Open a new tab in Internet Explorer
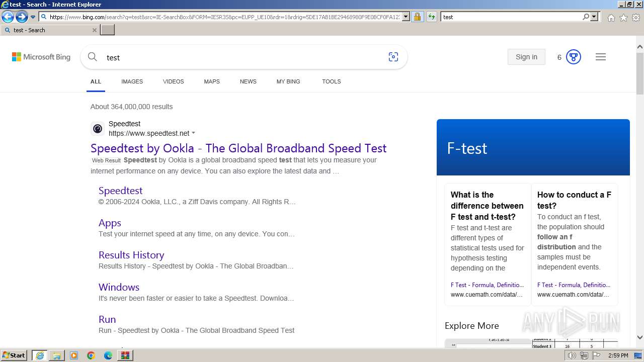This screenshot has width=644, height=362. (x=108, y=30)
